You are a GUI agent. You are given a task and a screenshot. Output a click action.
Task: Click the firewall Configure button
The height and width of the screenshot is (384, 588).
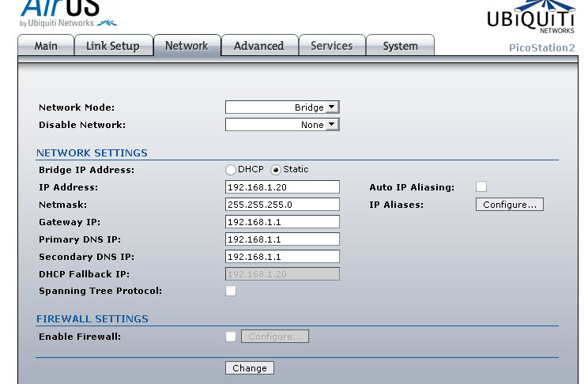(275, 337)
